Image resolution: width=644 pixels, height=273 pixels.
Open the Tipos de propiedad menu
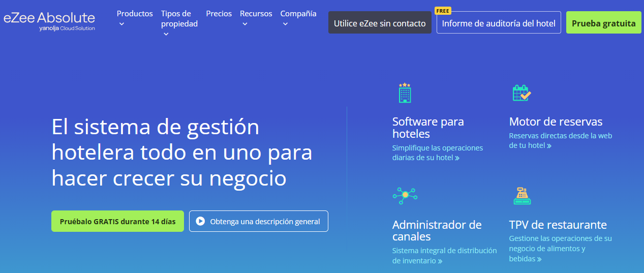(x=179, y=19)
